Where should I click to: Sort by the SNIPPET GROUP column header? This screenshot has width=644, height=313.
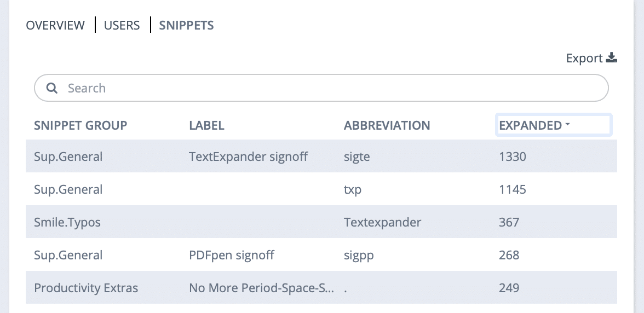[x=81, y=125]
